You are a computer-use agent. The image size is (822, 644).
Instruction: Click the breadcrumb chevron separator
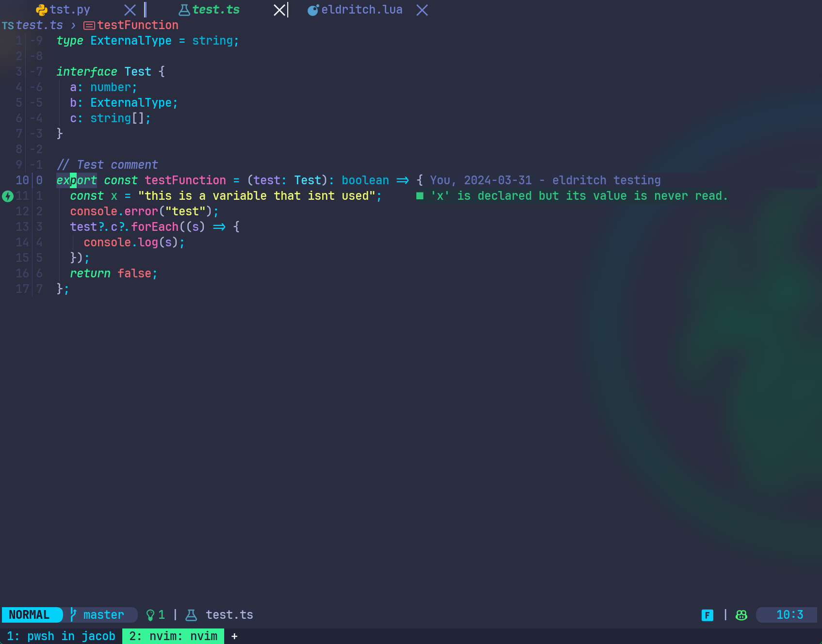tap(73, 25)
